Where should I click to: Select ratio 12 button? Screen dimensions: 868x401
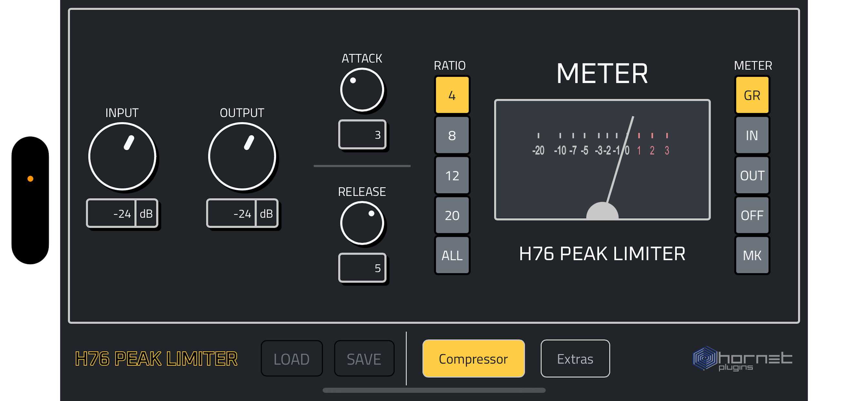pos(452,175)
